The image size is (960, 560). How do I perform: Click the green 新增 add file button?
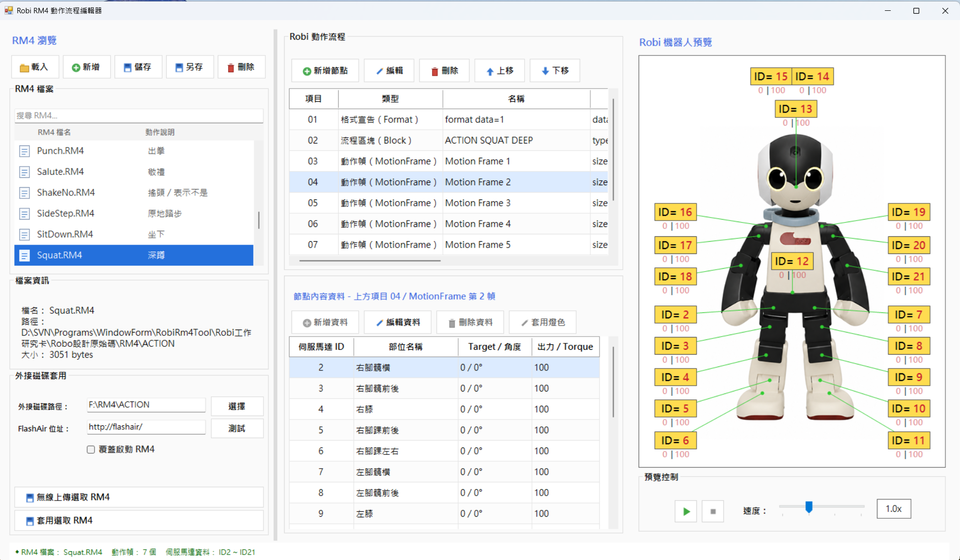point(87,67)
